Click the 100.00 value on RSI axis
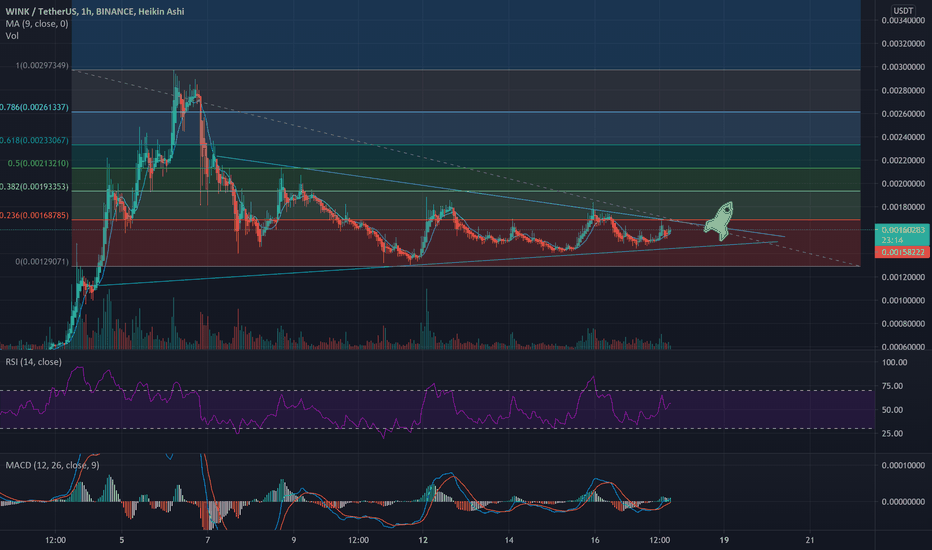932x550 pixels. [x=895, y=362]
